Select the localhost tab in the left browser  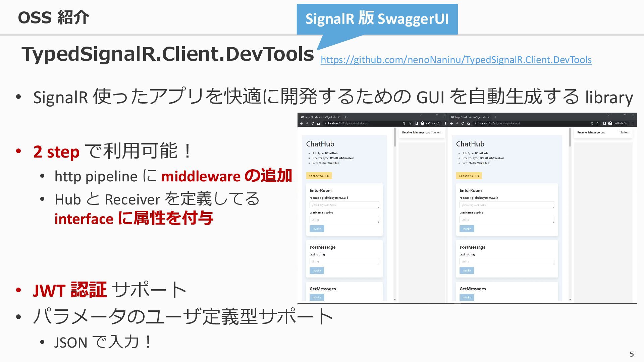click(320, 117)
